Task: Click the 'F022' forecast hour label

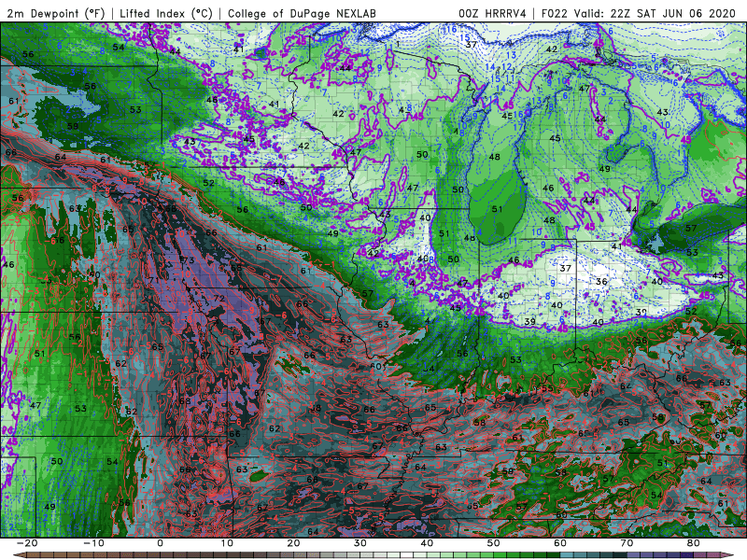Action: 555,13
